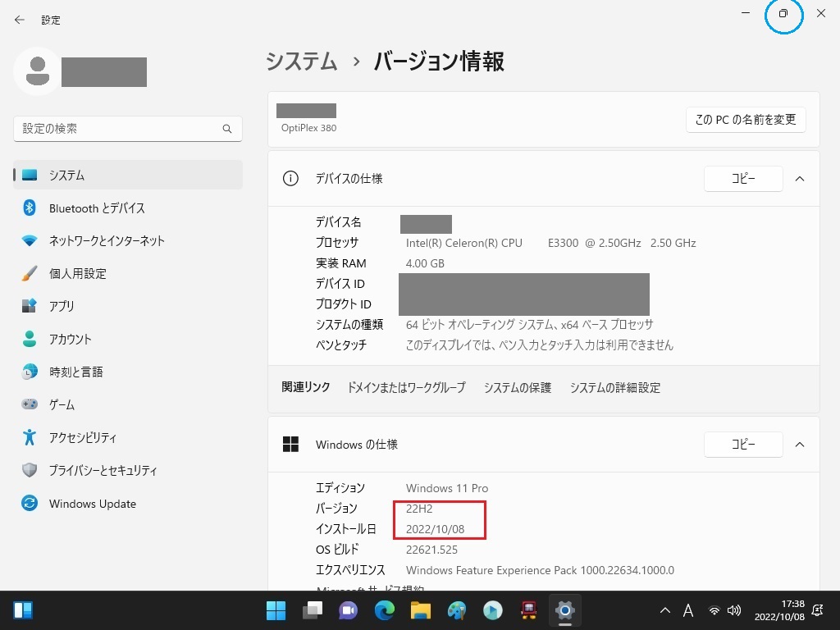Focus the 設定の検索 search field
840x630 pixels.
pos(127,129)
